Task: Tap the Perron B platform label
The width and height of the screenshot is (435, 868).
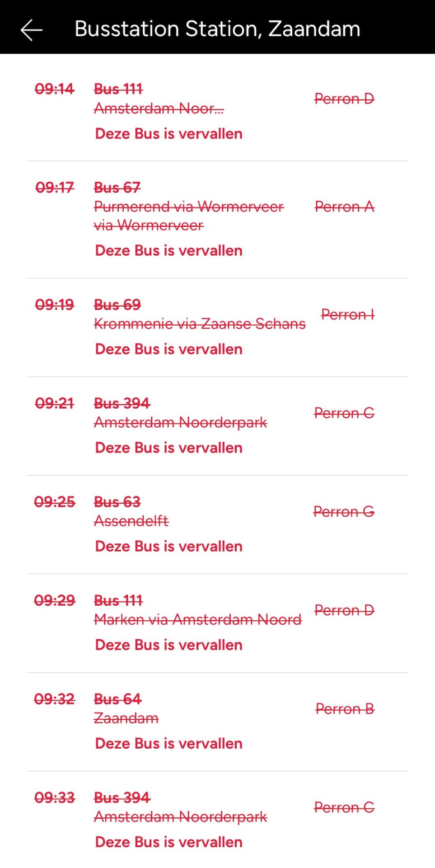Action: point(345,709)
